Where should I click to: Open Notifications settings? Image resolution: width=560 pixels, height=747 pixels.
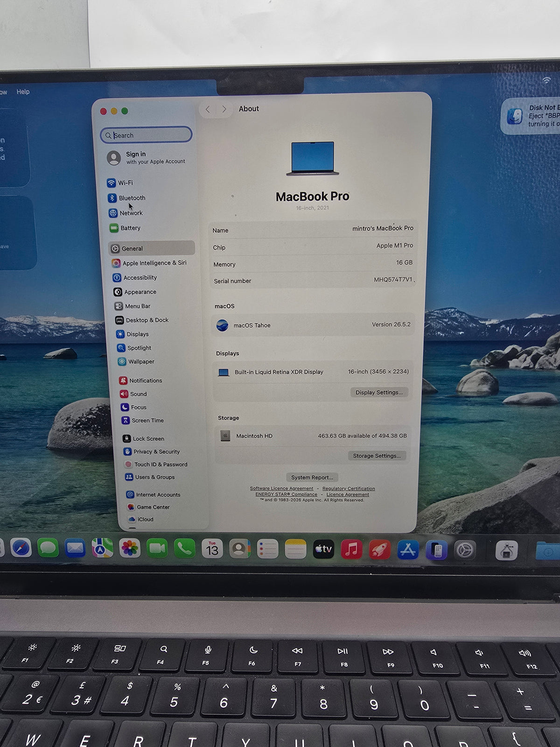click(140, 381)
